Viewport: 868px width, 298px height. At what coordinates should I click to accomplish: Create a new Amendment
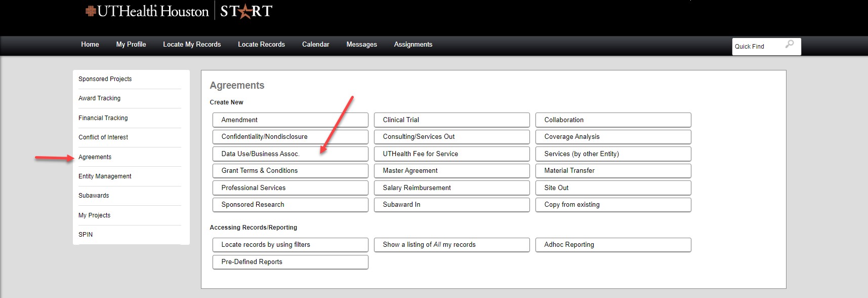290,120
